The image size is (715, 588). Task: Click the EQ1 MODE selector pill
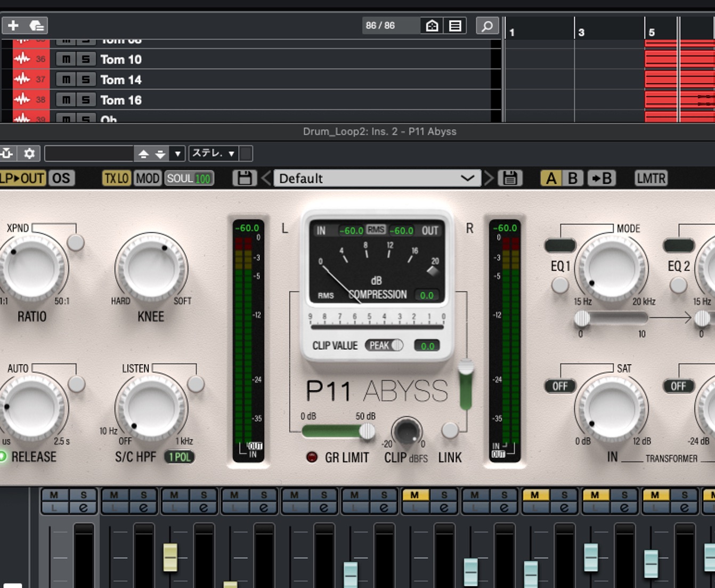click(x=560, y=246)
